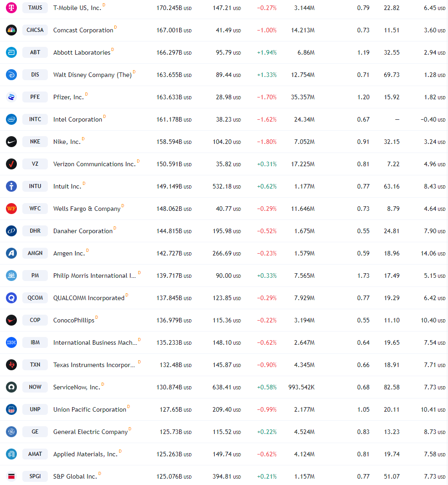Click the Union Pacific shield logo icon

[x=11, y=409]
